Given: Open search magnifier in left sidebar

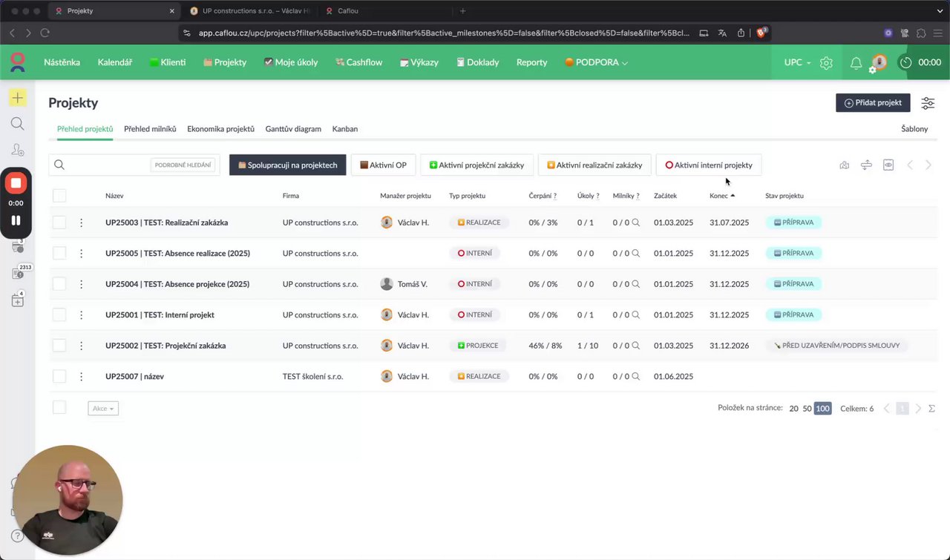Looking at the screenshot, I should 17,124.
